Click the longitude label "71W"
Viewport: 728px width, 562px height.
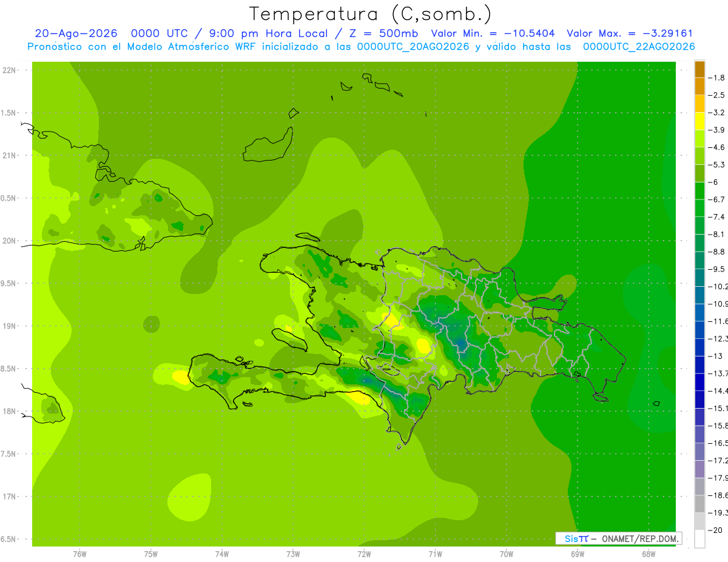pos(435,554)
